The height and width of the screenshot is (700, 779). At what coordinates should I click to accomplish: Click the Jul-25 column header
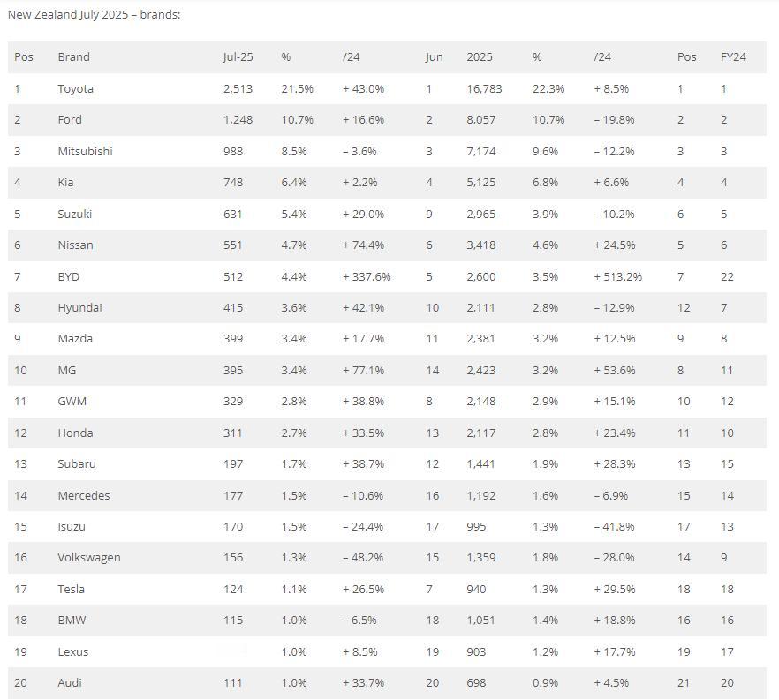tap(238, 57)
